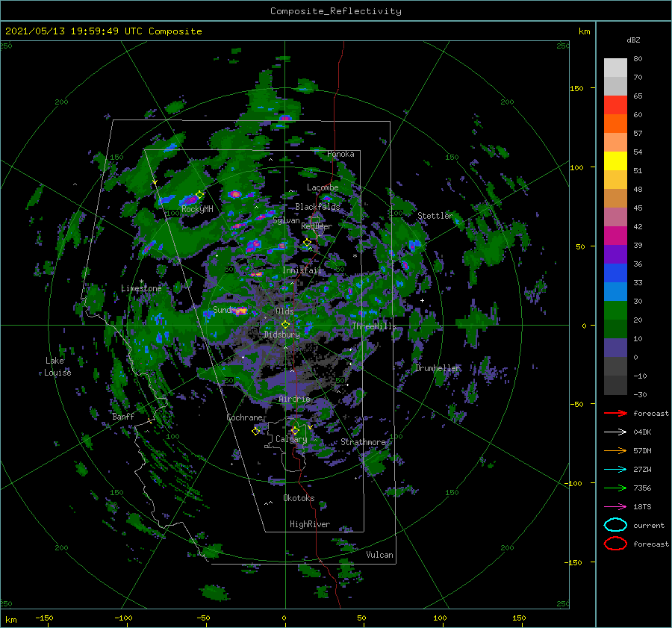Click the Sylvan label on map
The width and height of the screenshot is (672, 628).
[x=286, y=220]
